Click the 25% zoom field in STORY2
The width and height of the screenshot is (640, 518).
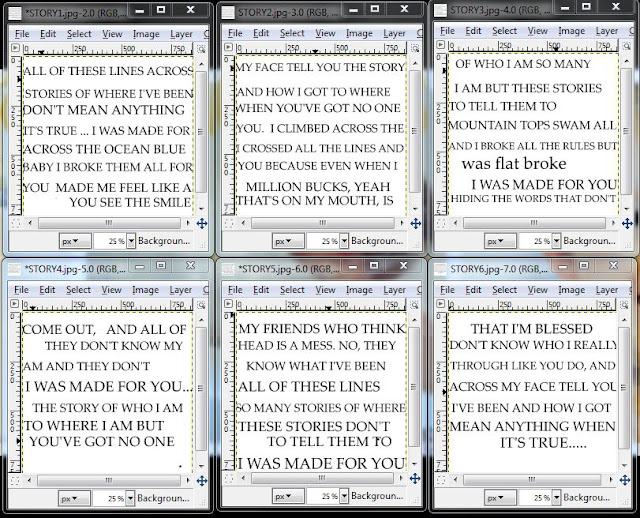pyautogui.click(x=323, y=241)
